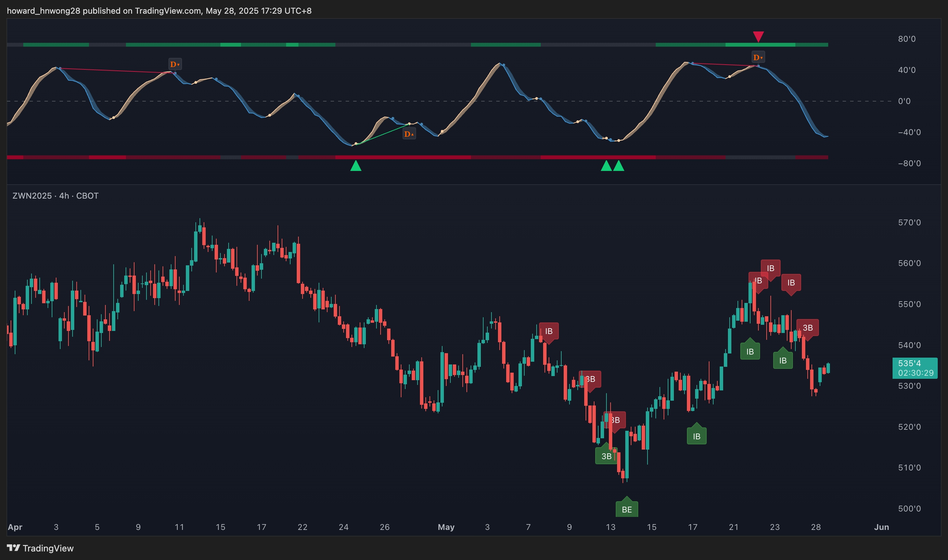
Task: Click the green 3B label near May 13
Action: pyautogui.click(x=606, y=456)
